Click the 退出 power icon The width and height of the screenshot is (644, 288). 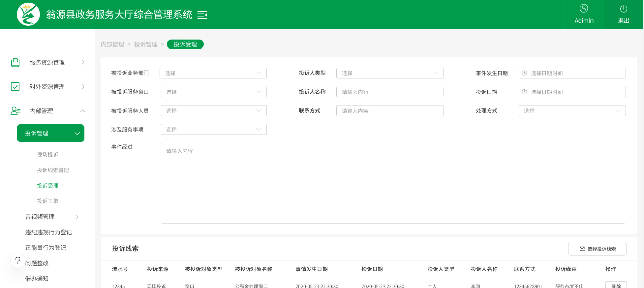623,9
